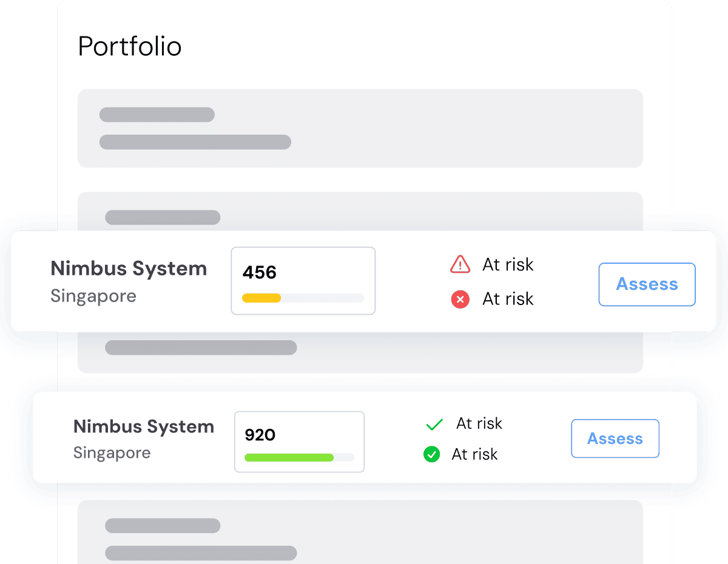Screen dimensions: 728x564
Task: Click the Portfolio heading
Action: click(130, 47)
